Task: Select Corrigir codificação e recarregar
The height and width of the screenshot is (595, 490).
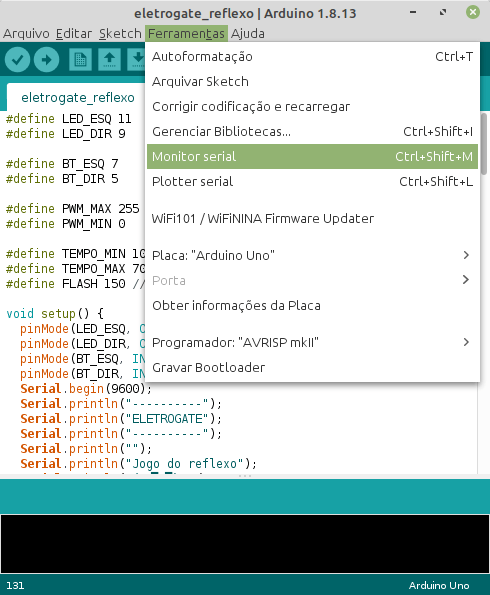Action: (312, 107)
